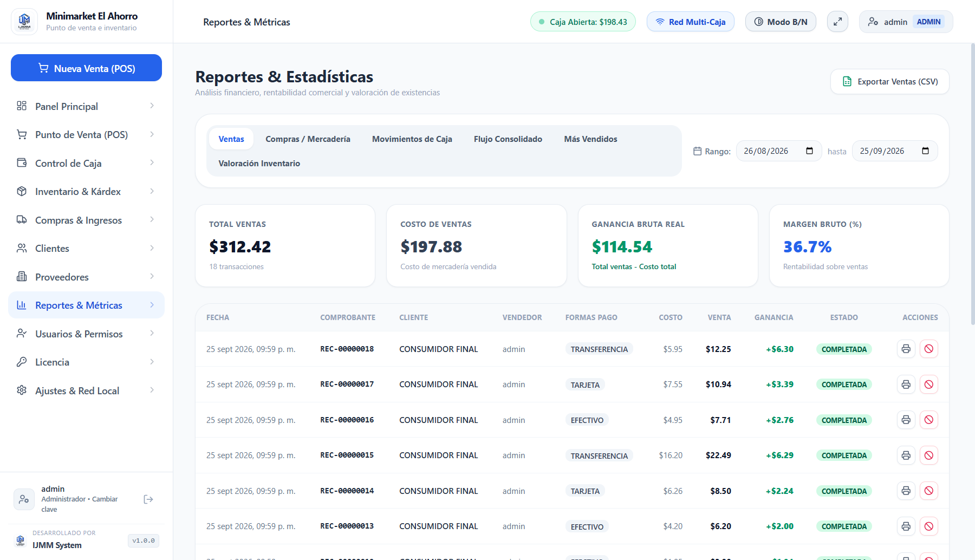Click the Cambiar clave link
This screenshot has height=560, width=975.
(80, 504)
